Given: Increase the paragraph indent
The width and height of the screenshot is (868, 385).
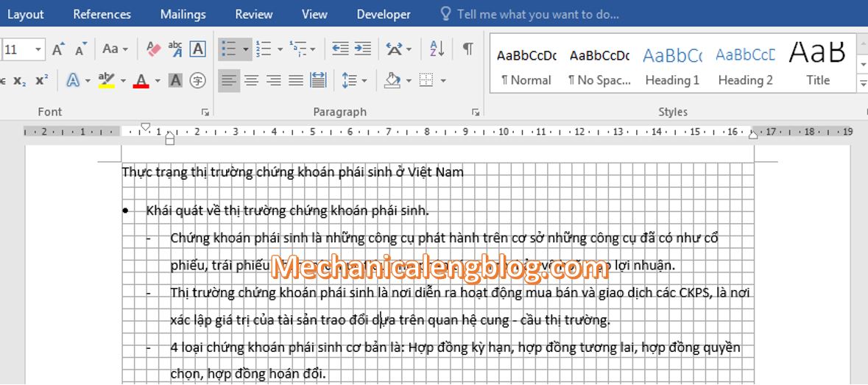Looking at the screenshot, I should [363, 49].
